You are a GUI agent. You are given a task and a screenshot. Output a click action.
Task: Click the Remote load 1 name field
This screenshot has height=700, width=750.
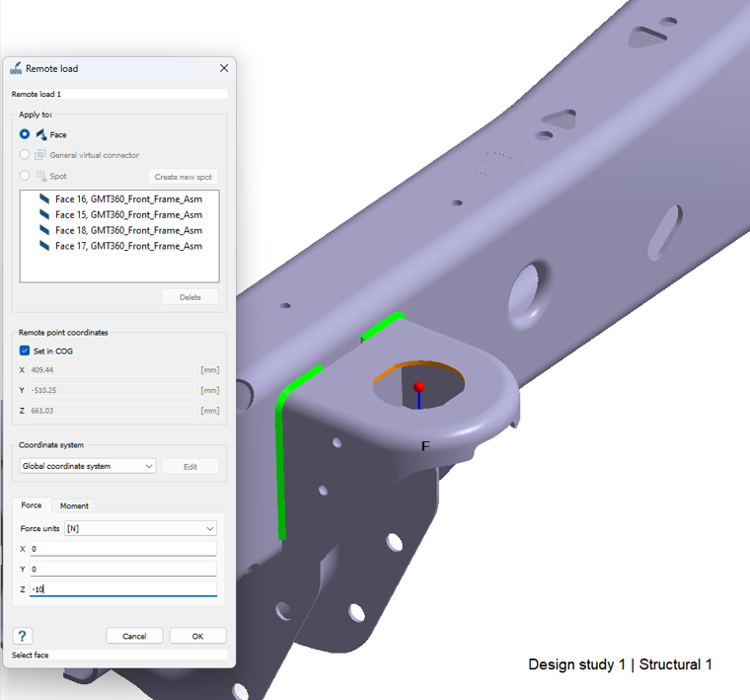pyautogui.click(x=118, y=94)
